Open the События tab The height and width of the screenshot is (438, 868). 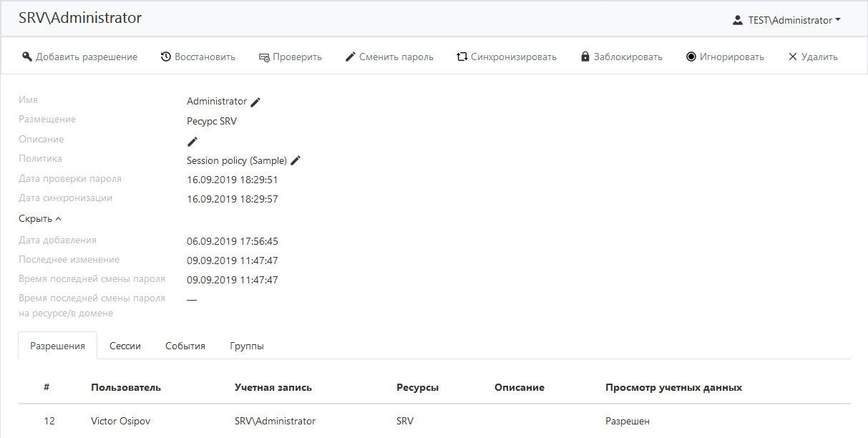click(x=185, y=346)
